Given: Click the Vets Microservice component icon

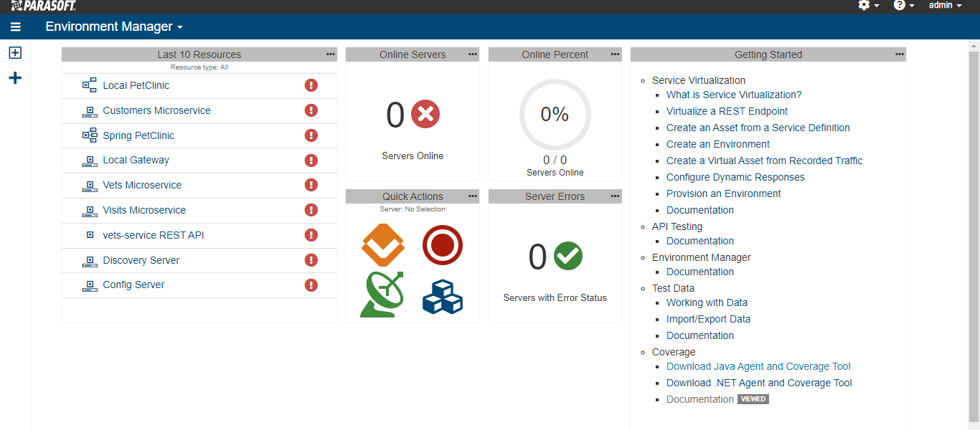Looking at the screenshot, I should 90,186.
